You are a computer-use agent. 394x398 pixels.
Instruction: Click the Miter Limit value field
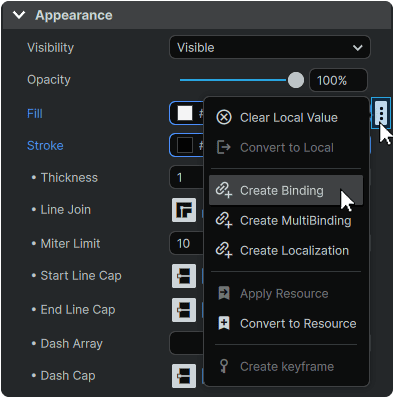tap(187, 243)
